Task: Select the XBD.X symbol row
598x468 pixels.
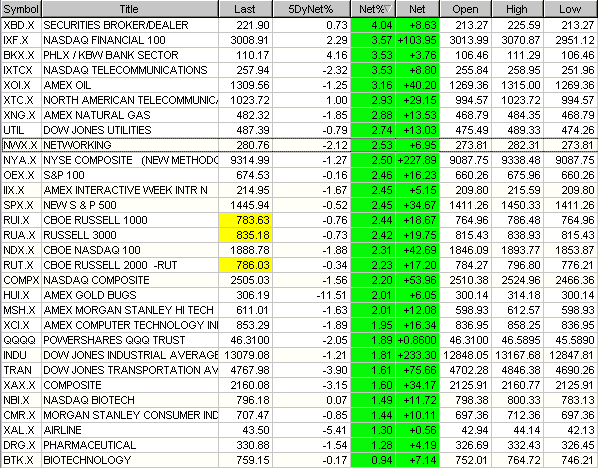Action: [299, 25]
